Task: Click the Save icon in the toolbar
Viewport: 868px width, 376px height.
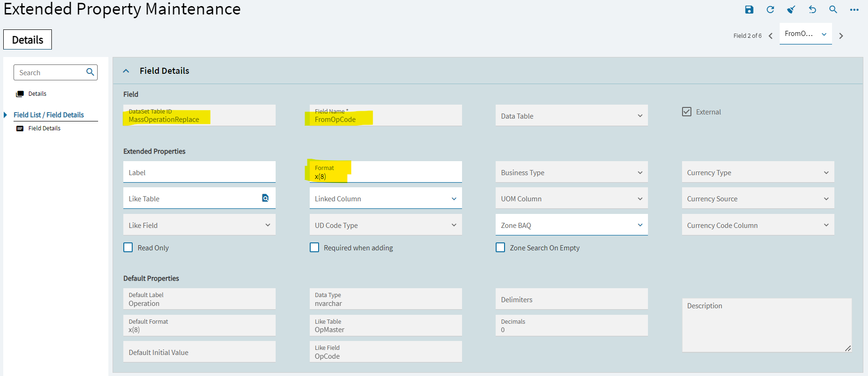Action: coord(749,10)
